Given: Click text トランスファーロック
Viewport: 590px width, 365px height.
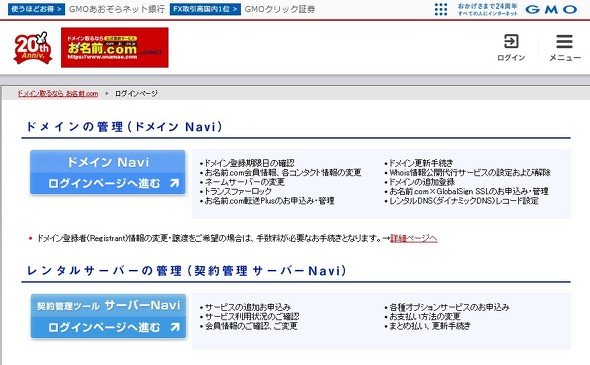Looking at the screenshot, I should [238, 191].
